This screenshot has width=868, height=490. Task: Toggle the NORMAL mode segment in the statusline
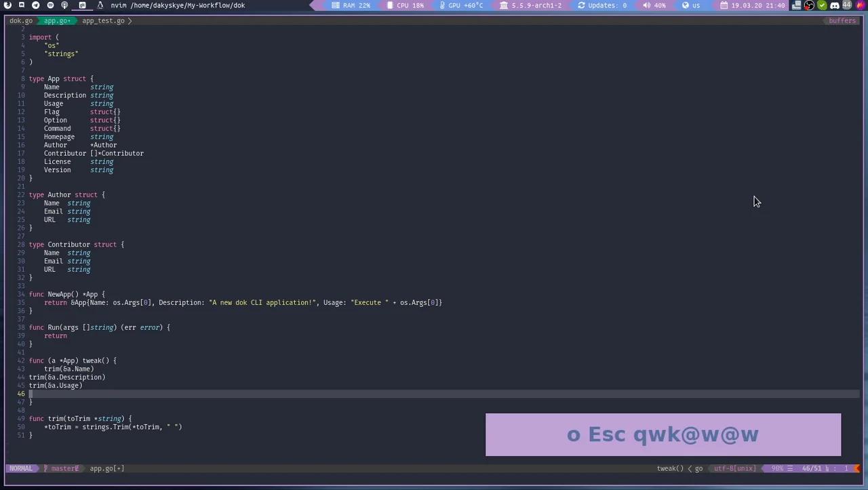pos(20,468)
